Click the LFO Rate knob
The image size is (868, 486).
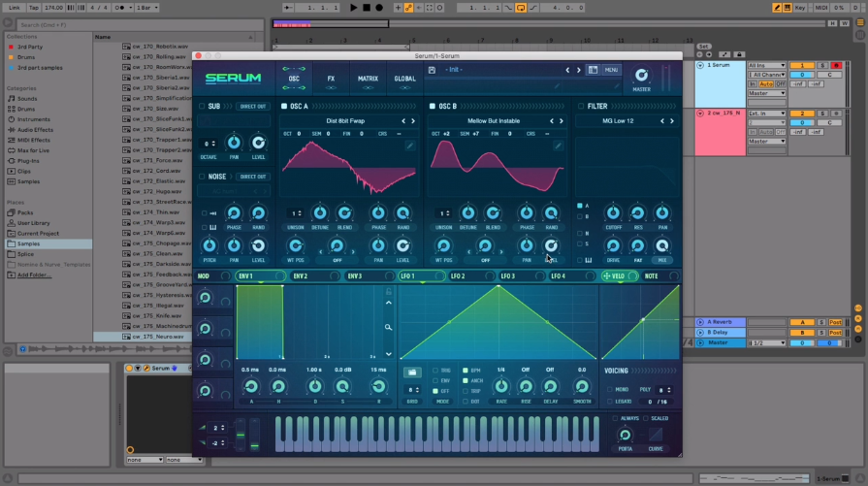501,386
